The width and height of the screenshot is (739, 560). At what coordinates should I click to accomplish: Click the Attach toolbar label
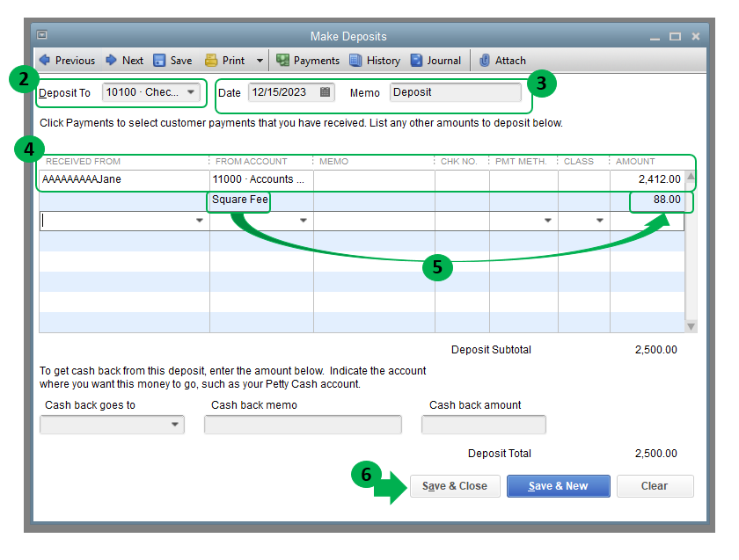click(510, 61)
